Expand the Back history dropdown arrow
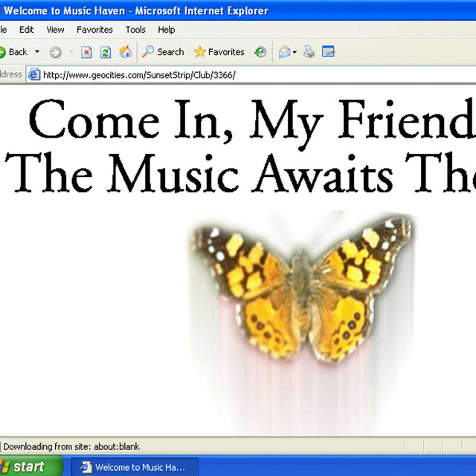 pyautogui.click(x=37, y=52)
